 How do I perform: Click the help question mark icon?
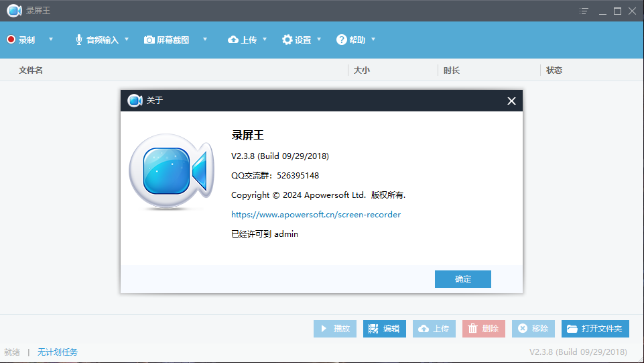click(342, 40)
